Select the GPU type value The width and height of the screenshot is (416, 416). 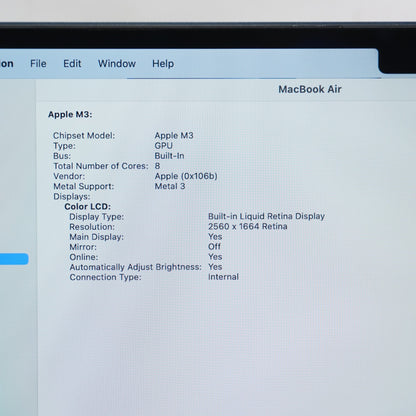point(163,146)
